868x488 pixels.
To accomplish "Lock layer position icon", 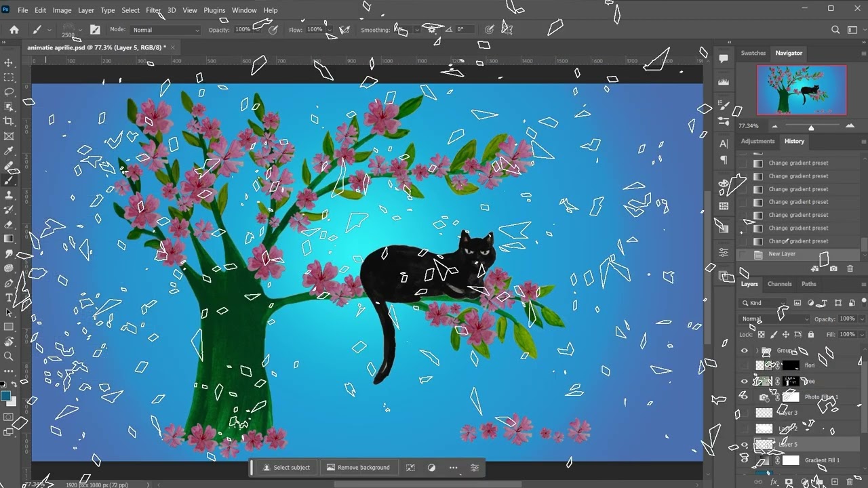I will tap(786, 334).
